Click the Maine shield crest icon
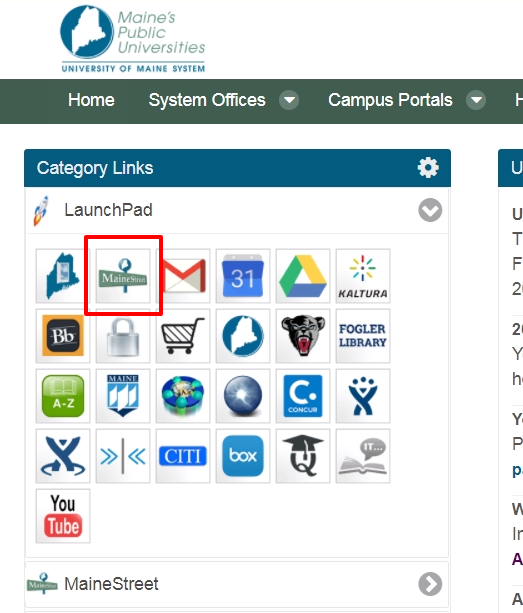 [123, 396]
